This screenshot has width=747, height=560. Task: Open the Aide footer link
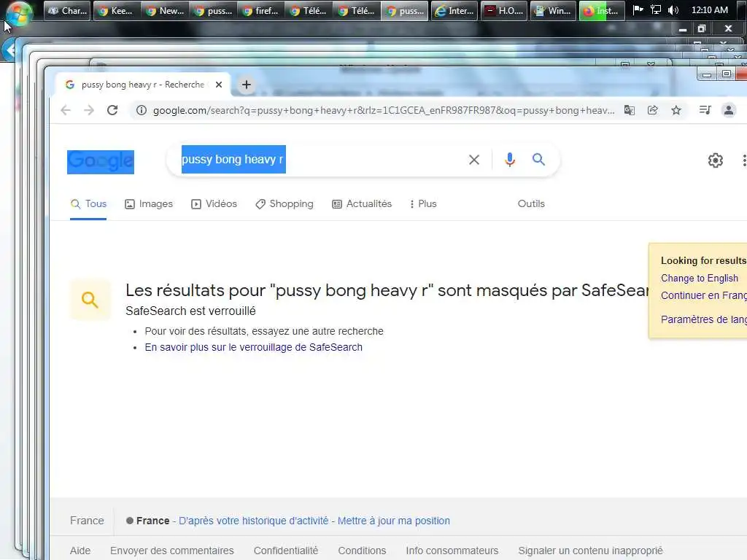click(x=80, y=551)
